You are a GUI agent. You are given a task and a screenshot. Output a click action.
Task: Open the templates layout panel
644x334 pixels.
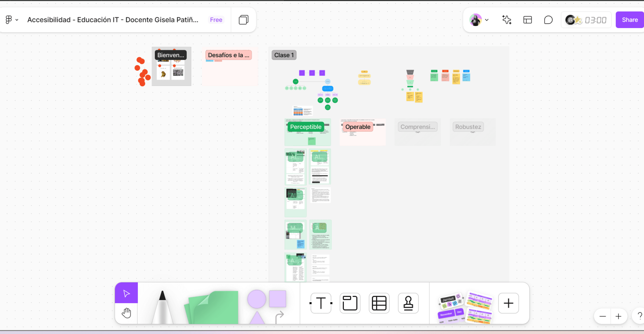527,20
